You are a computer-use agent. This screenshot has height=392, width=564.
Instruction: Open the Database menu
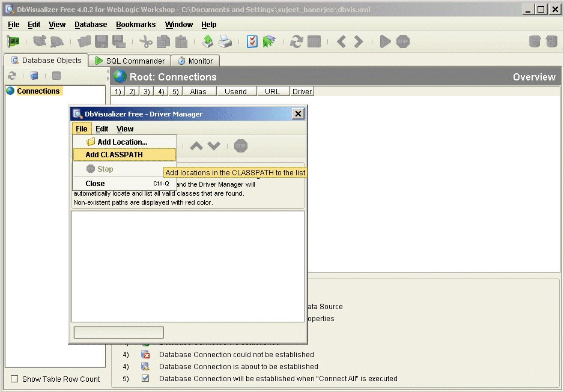point(91,25)
